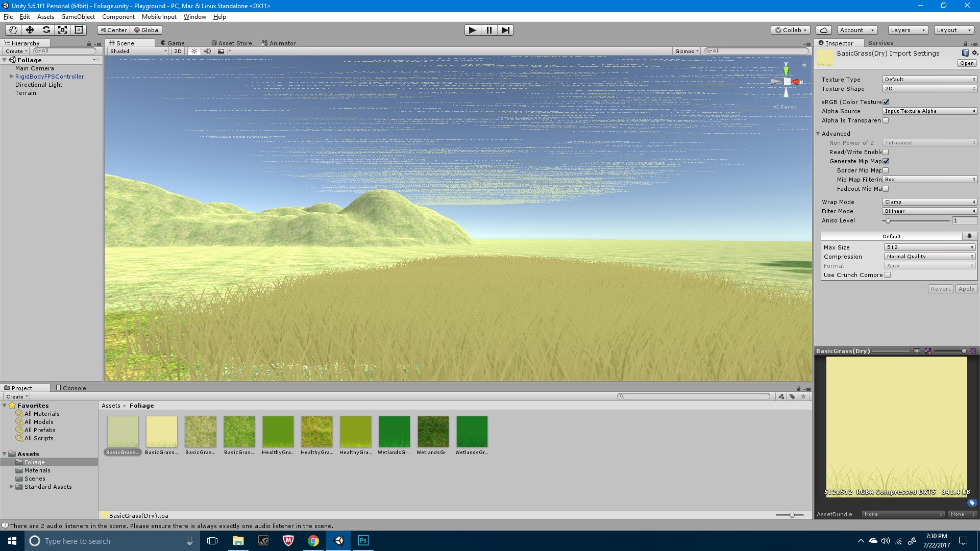The height and width of the screenshot is (551, 980).
Task: Select the Hand tool in the toolbar
Action: coord(13,30)
